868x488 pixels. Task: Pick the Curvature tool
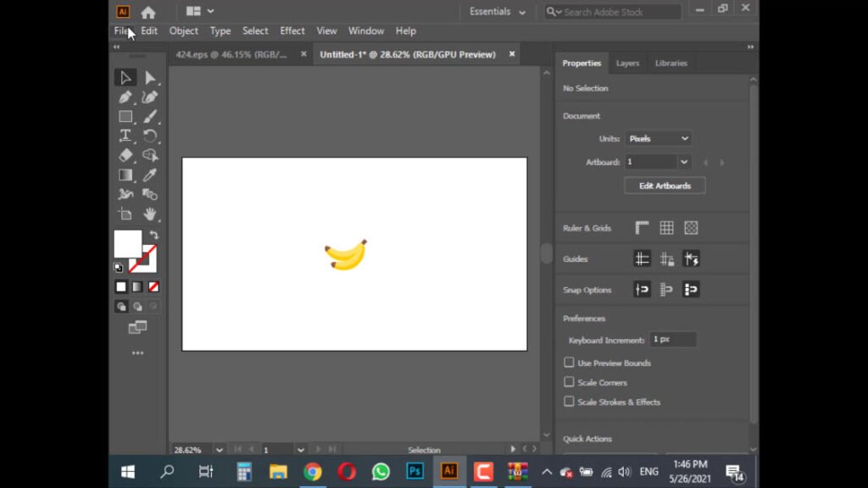pos(149,97)
